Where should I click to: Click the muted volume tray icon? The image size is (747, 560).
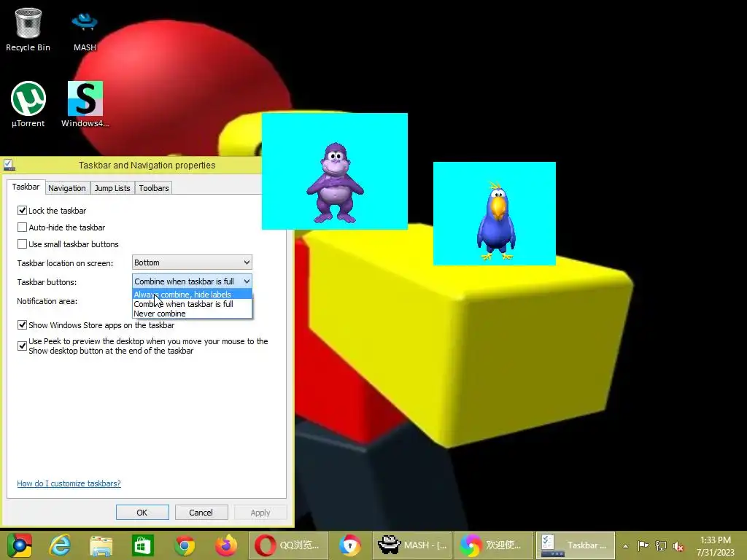click(678, 546)
